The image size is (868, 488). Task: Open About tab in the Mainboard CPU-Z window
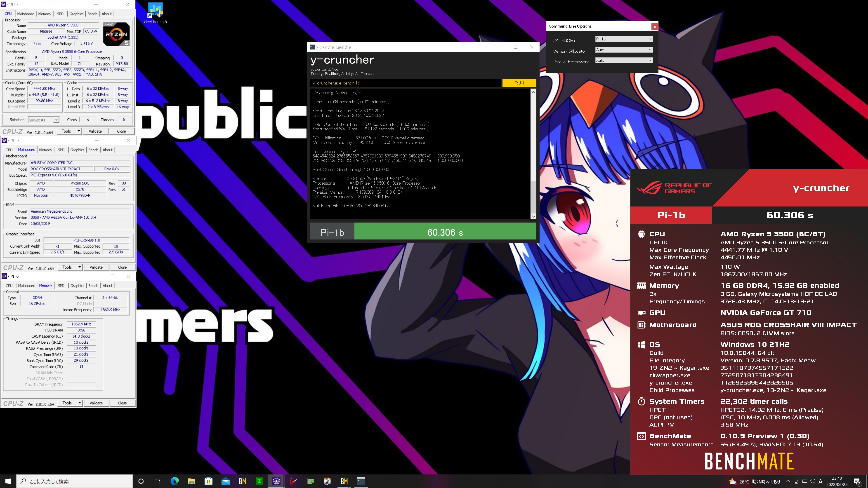click(x=108, y=150)
